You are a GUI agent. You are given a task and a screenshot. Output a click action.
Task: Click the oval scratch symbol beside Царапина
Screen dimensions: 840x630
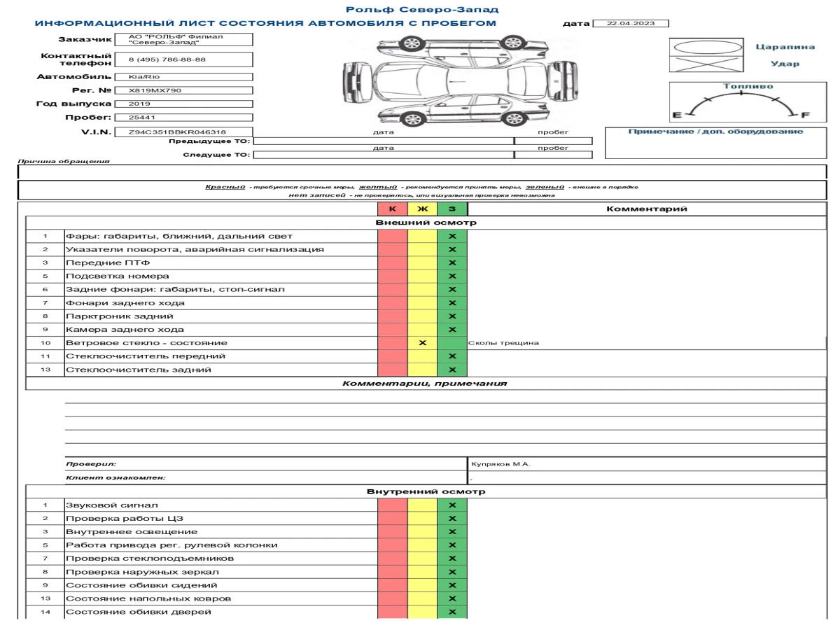coord(706,47)
